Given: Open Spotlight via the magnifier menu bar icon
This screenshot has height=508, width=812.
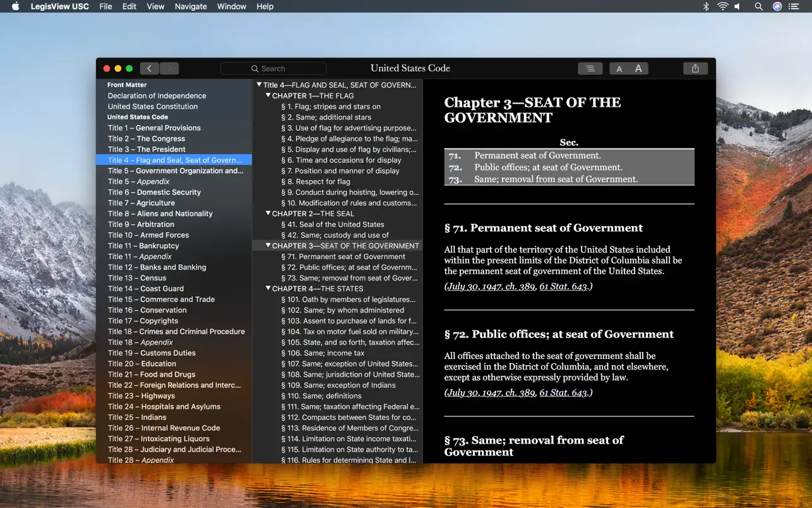Looking at the screenshot, I should [x=758, y=6].
